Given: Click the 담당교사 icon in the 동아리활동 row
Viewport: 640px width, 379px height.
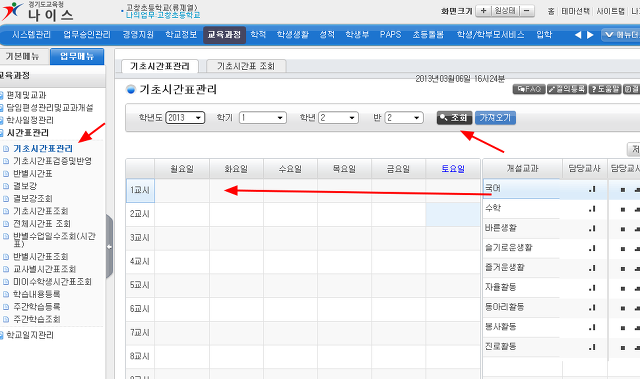Looking at the screenshot, I should tap(592, 308).
